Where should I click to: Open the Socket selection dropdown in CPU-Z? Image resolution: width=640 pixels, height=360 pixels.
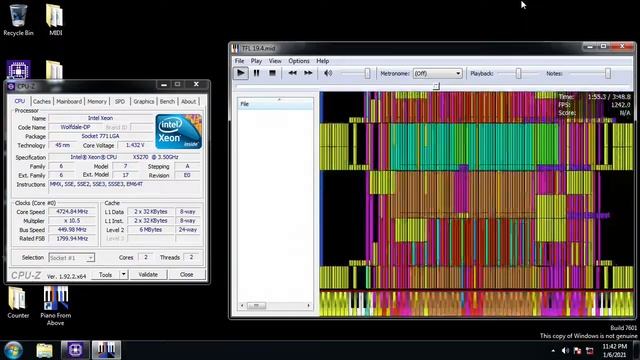click(71, 258)
